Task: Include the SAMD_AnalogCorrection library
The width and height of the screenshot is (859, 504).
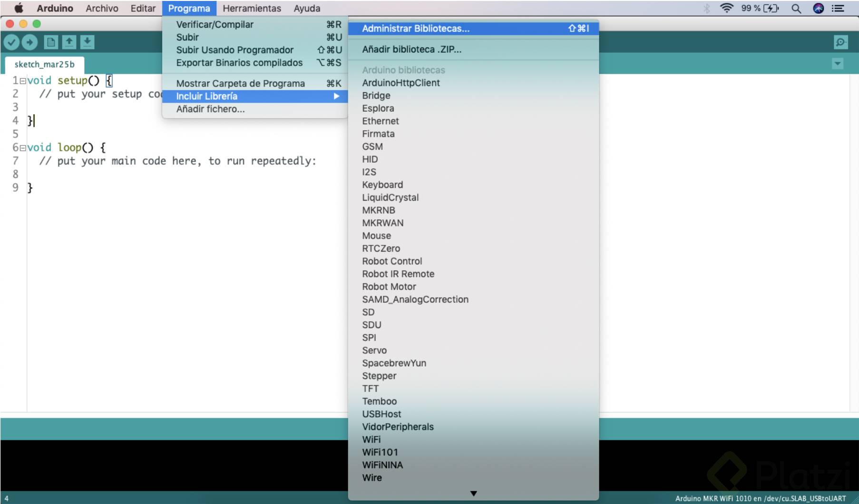Action: (473, 300)
